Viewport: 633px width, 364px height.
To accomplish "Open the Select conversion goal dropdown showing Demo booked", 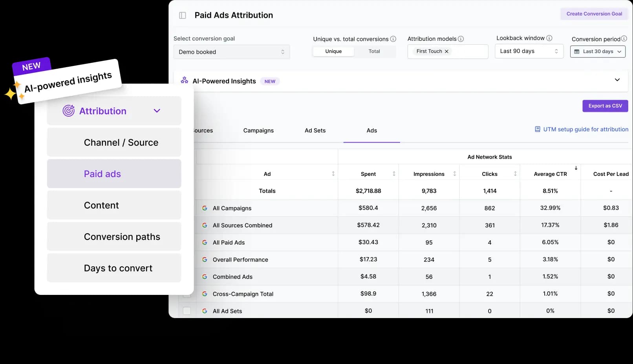I will pyautogui.click(x=231, y=51).
